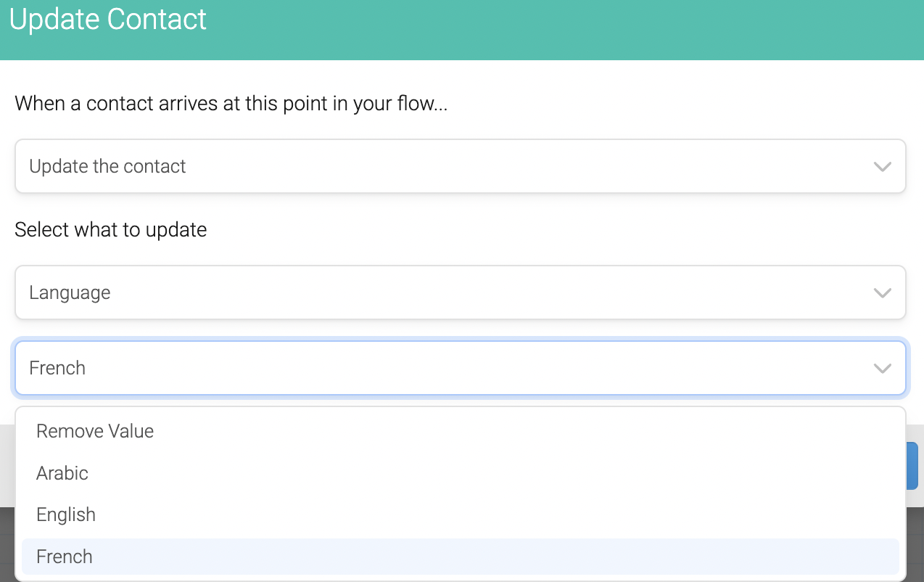
Task: Click the "When a contact arrives" instruction text
Action: [x=231, y=103]
